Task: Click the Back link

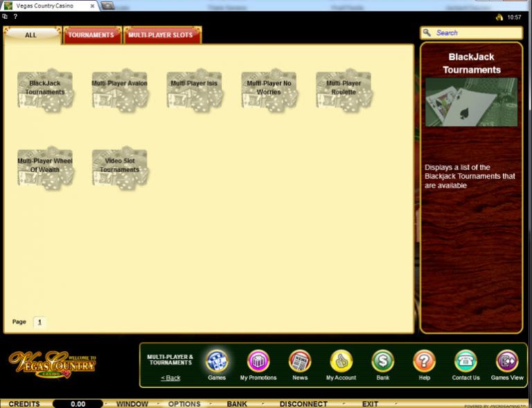Action: click(x=170, y=378)
